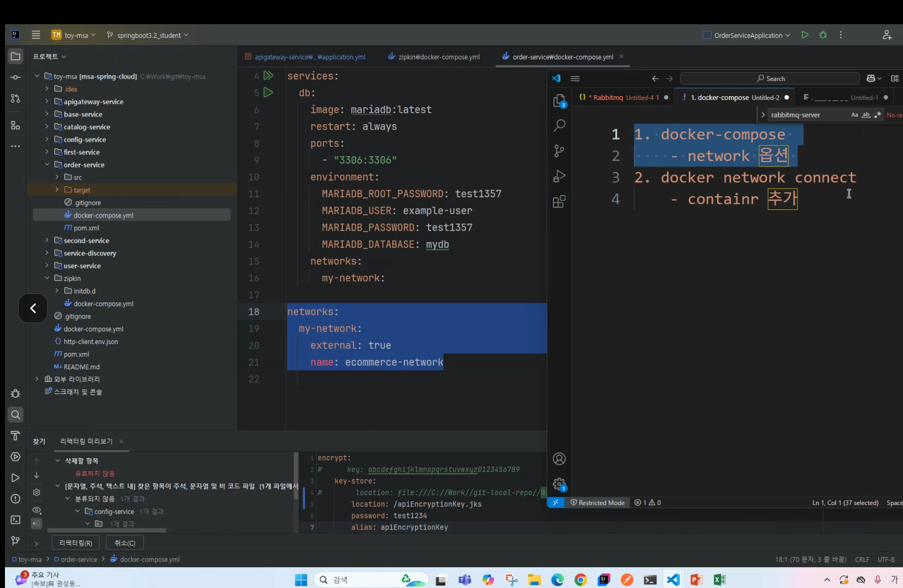Open VS Code Run and Debug view
The image size is (903, 588).
(559, 176)
